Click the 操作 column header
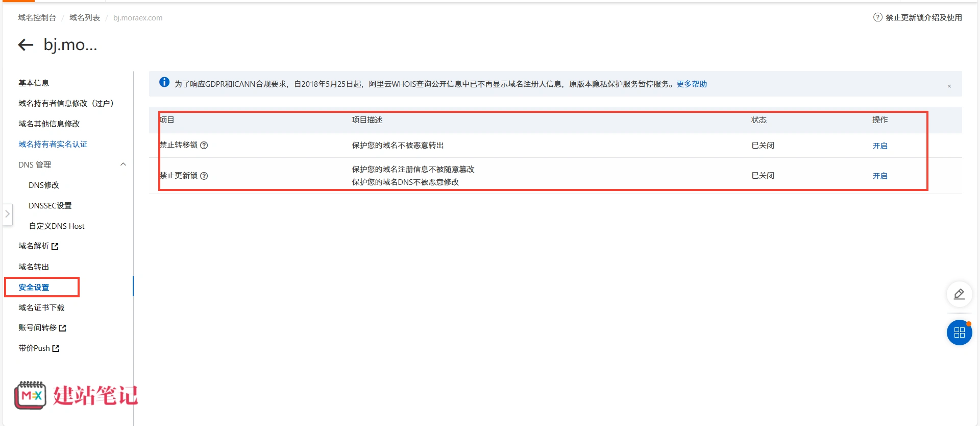The width and height of the screenshot is (980, 426). click(880, 120)
